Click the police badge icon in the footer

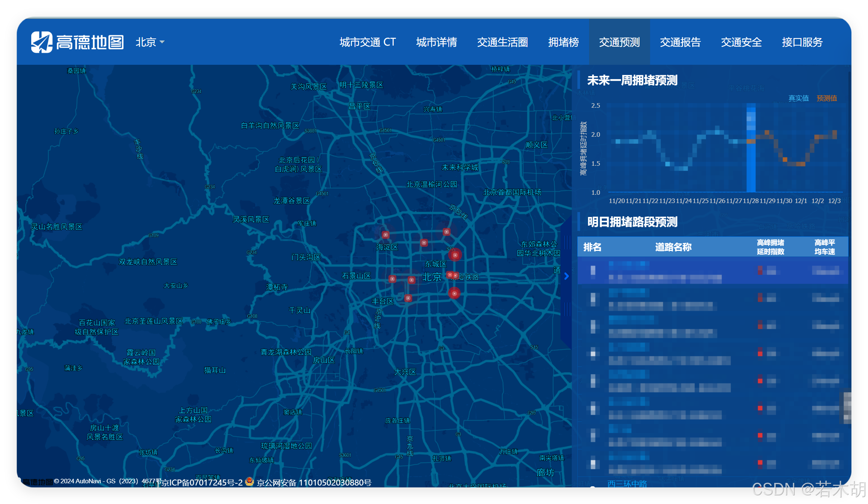249,481
